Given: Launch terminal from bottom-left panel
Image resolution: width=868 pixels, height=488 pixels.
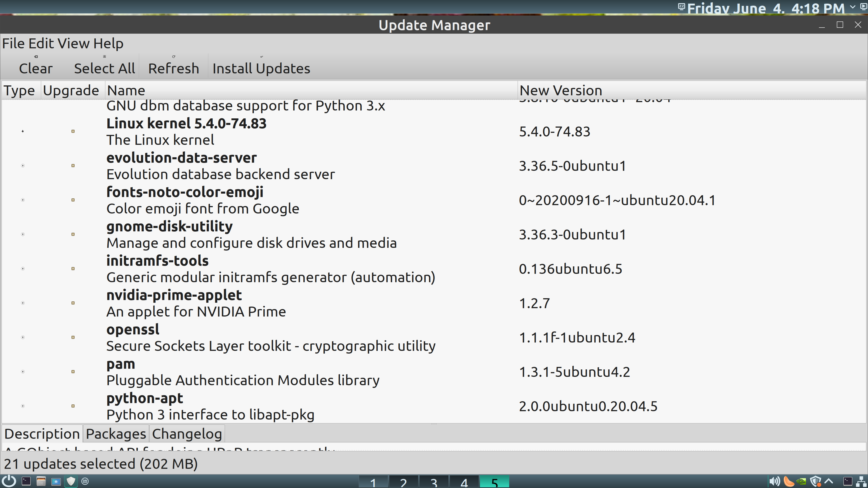Looking at the screenshot, I should 26,481.
